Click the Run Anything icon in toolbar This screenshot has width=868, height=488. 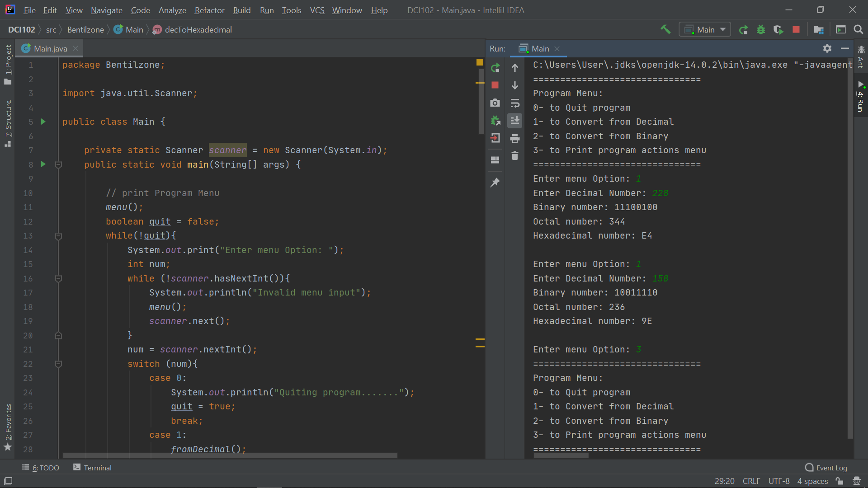tap(841, 29)
